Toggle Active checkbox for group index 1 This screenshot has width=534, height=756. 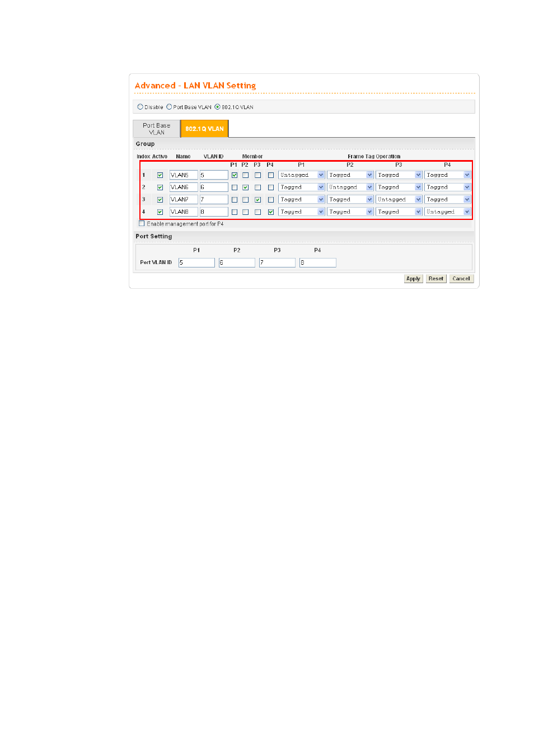tap(160, 175)
